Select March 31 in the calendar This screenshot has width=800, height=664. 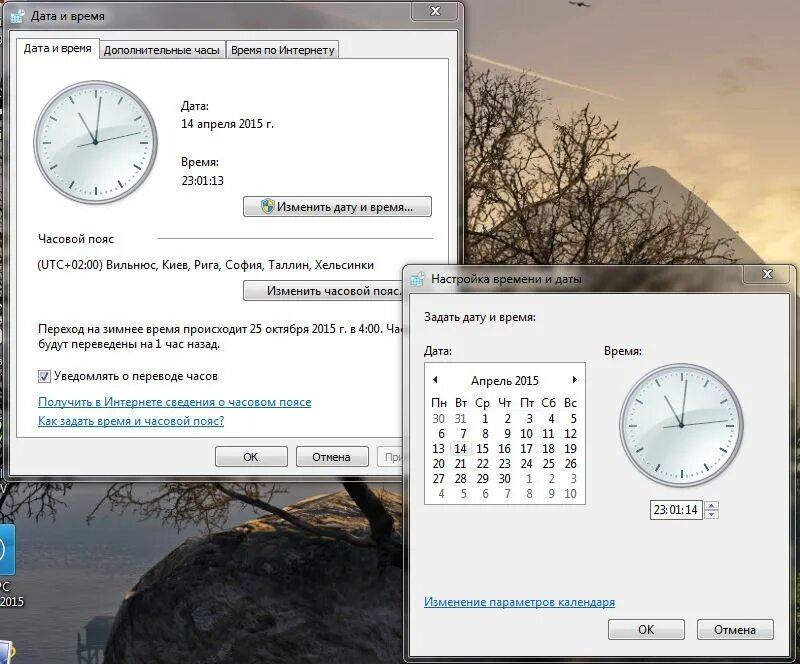pyautogui.click(x=460, y=419)
